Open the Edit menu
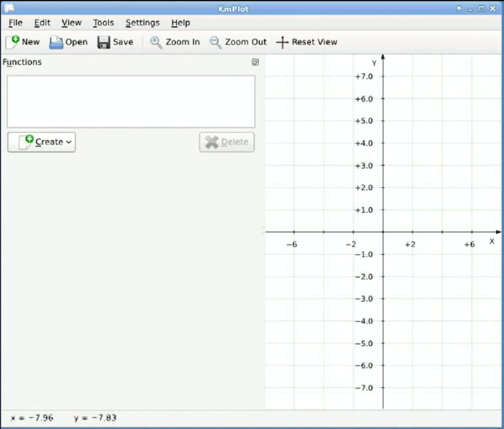The image size is (504, 429). (42, 23)
